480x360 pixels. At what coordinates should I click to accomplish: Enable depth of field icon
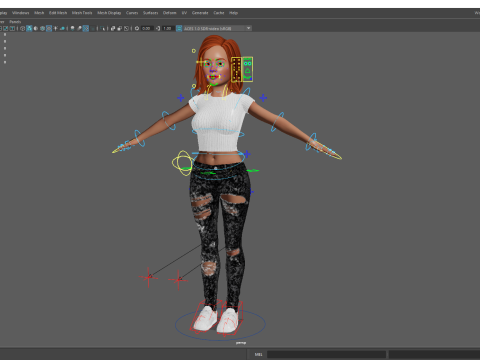(92, 28)
